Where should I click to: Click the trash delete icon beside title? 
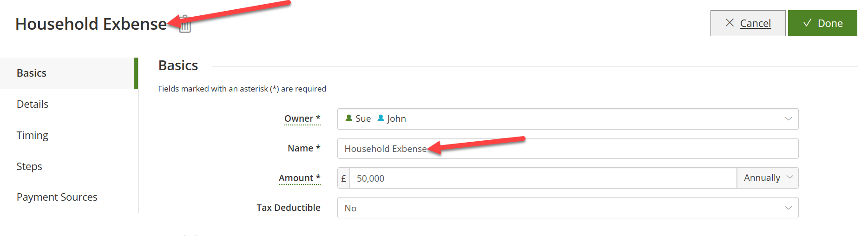tap(185, 24)
